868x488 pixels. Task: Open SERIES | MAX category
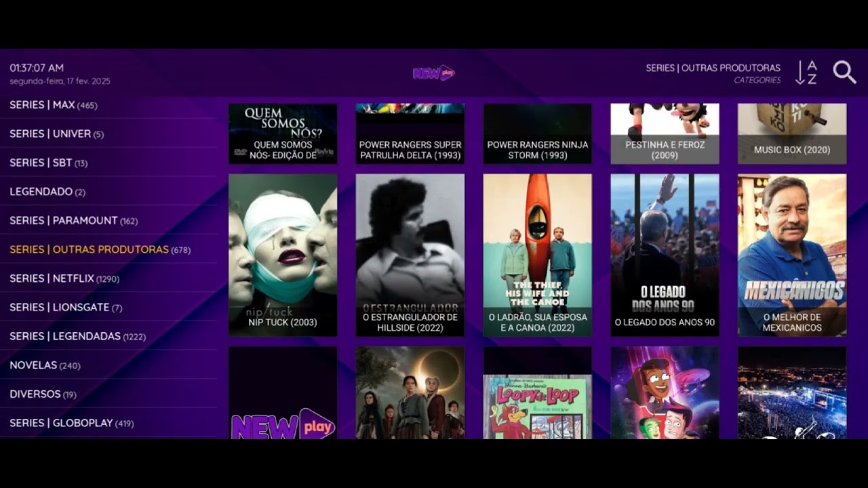[108, 105]
